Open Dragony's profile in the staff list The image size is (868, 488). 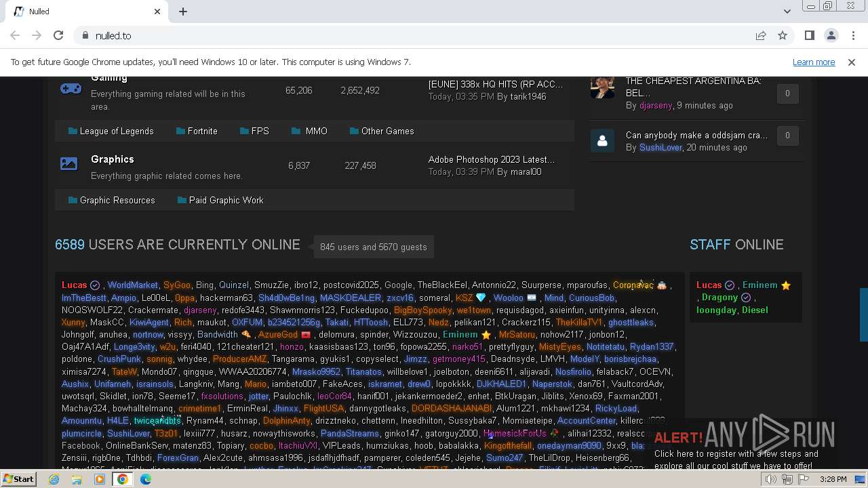point(719,297)
